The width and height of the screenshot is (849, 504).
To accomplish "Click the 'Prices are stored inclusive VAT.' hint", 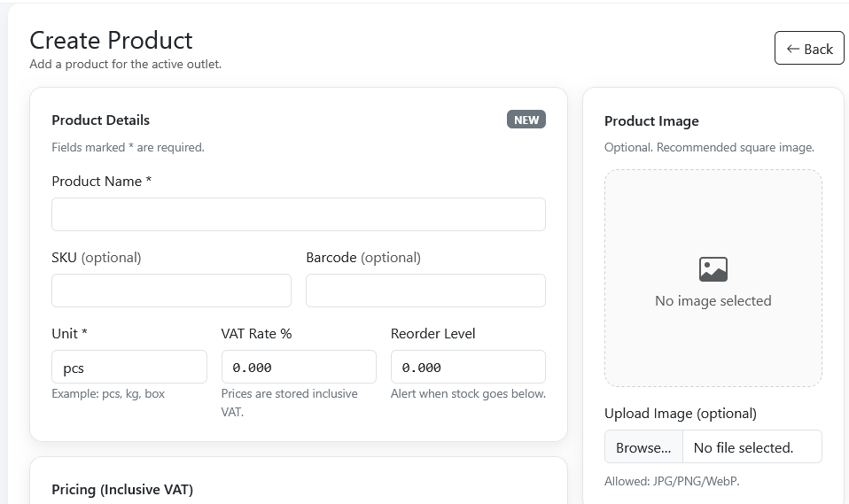I will pyautogui.click(x=290, y=403).
